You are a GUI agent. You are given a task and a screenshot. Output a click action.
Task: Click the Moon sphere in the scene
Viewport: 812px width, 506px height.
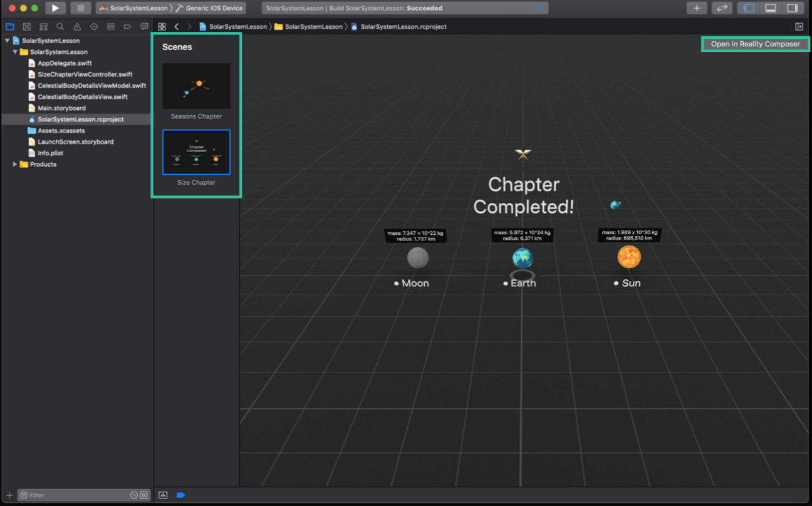[418, 257]
